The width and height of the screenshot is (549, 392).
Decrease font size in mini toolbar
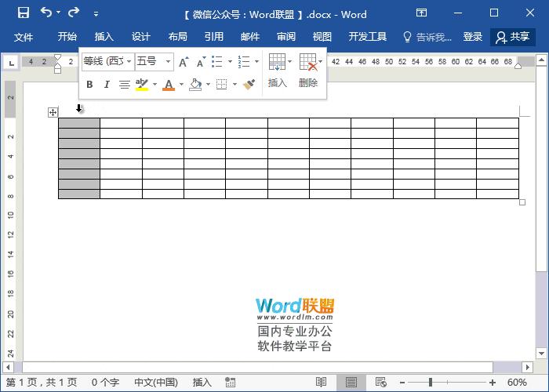(201, 62)
